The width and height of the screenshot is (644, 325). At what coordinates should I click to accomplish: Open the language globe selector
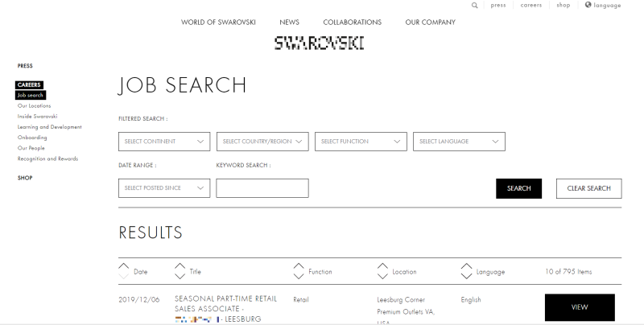coord(602,5)
